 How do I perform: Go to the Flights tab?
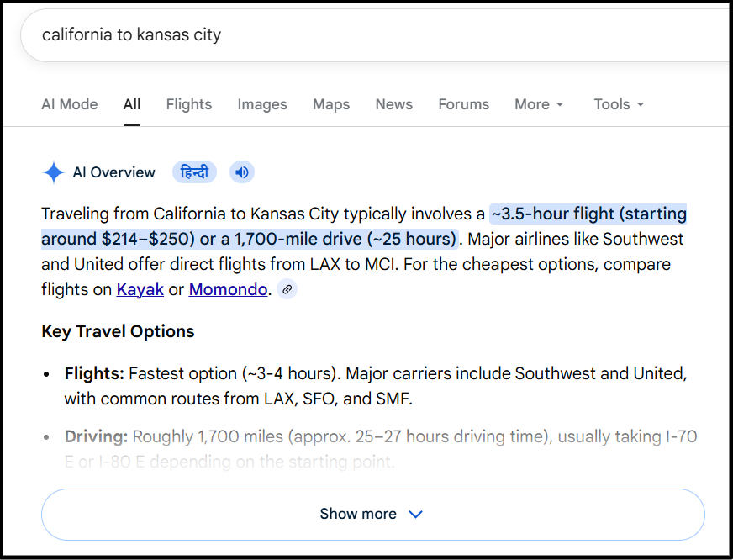(x=189, y=104)
